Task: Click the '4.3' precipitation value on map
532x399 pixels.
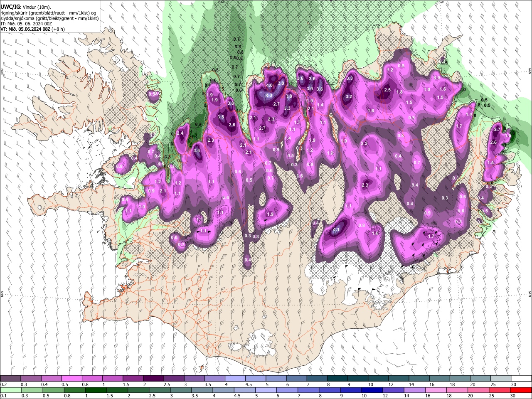Action: pos(268,95)
